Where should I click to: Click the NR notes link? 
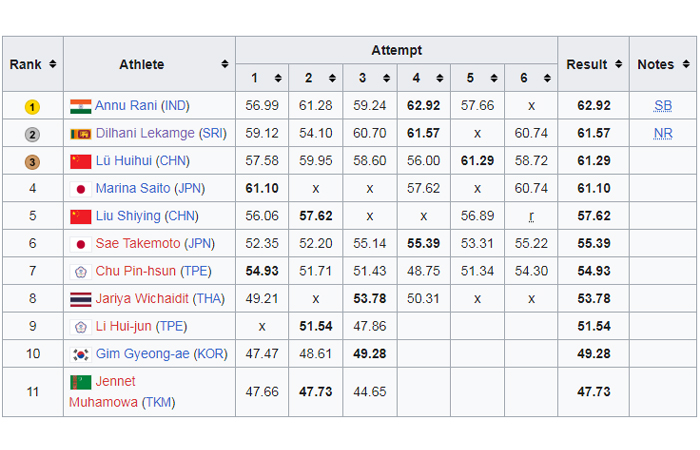[x=663, y=133]
